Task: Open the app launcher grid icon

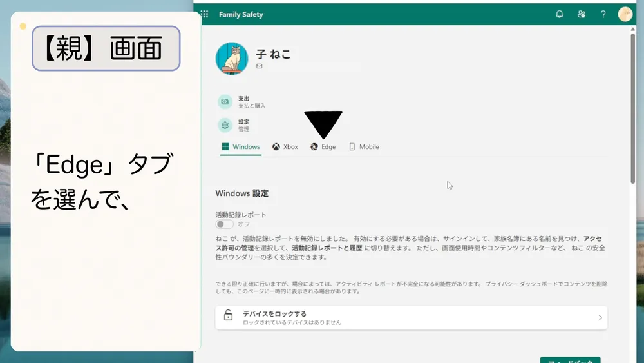Action: [204, 14]
